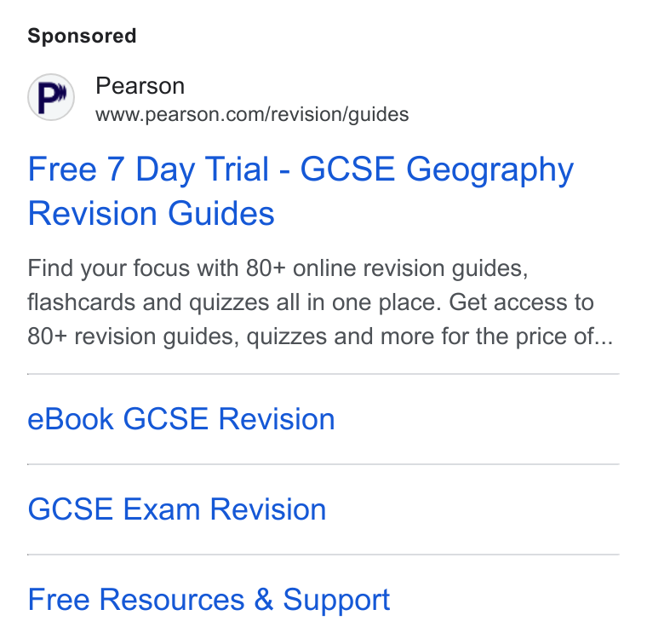Click 'GCSE Geography' in the blue headline
This screenshot has height=644, width=647.
[x=437, y=170]
